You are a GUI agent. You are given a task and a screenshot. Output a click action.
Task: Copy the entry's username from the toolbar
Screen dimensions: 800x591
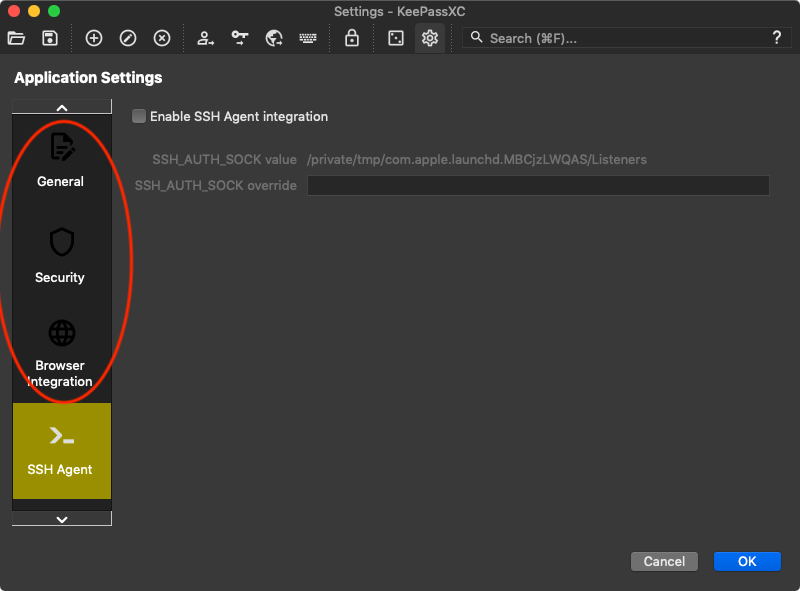click(205, 38)
